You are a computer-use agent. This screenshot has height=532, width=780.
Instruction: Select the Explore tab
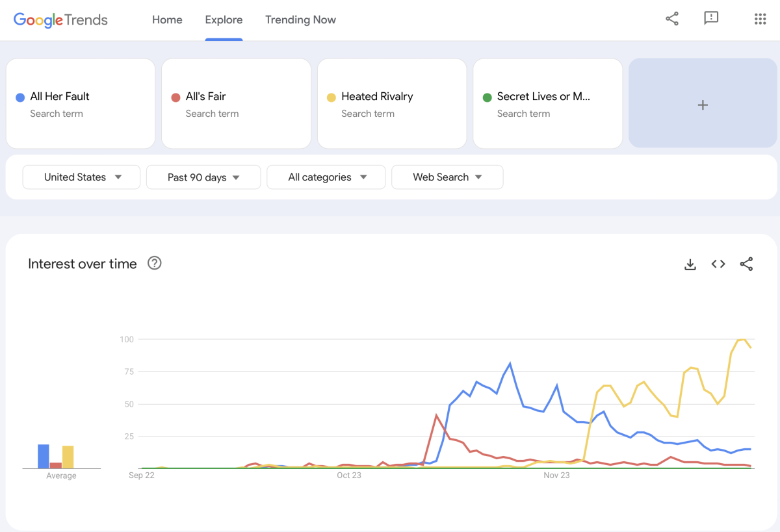tap(224, 19)
